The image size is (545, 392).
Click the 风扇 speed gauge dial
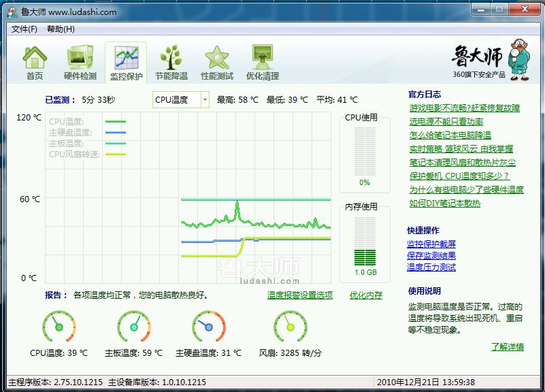click(291, 327)
